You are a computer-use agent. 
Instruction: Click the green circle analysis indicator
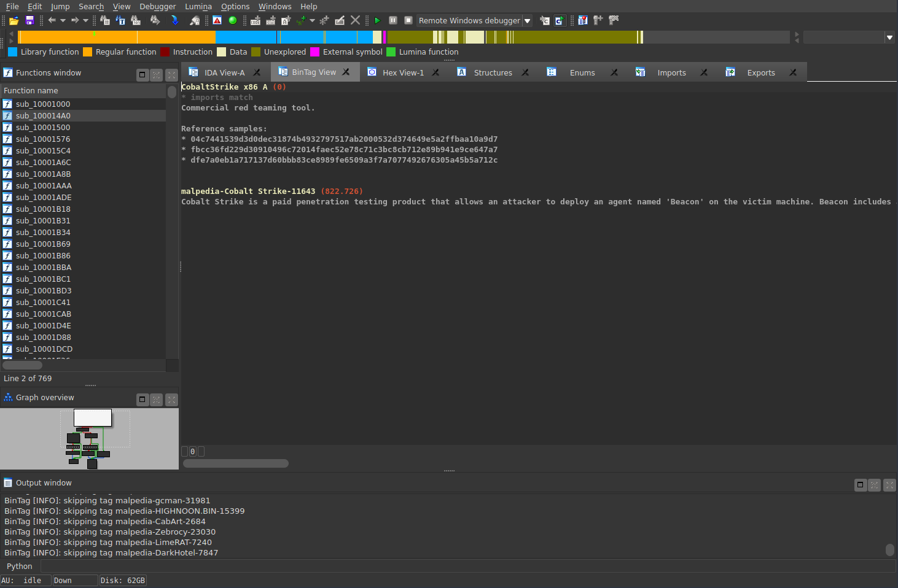233,20
